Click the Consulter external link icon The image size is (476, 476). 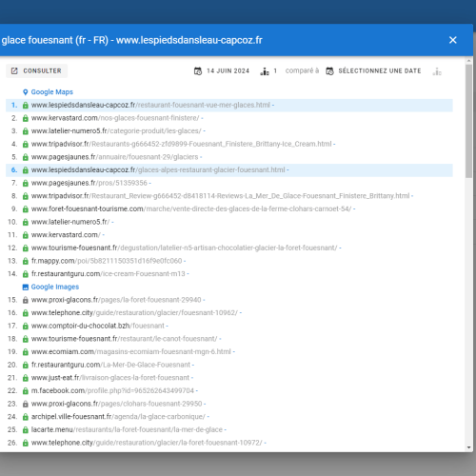point(14,70)
